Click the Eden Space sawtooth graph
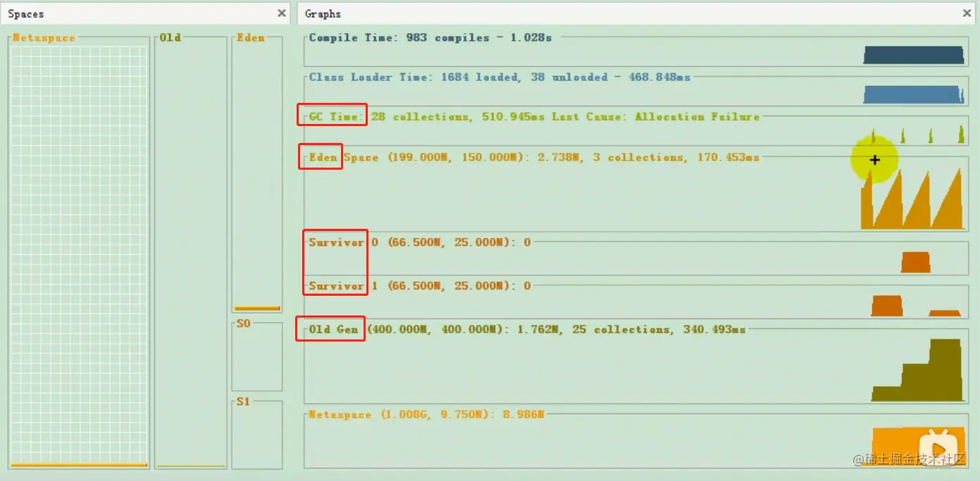Screen dimensions: 980x481 pos(912,199)
